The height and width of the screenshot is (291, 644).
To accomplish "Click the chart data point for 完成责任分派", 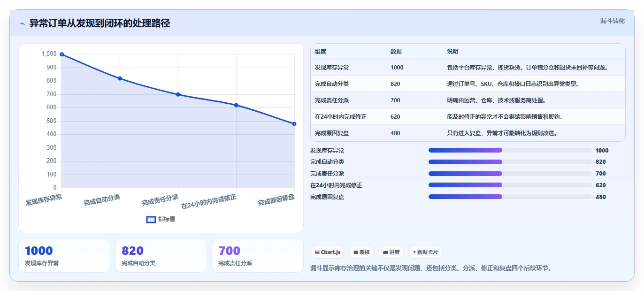I will [178, 94].
